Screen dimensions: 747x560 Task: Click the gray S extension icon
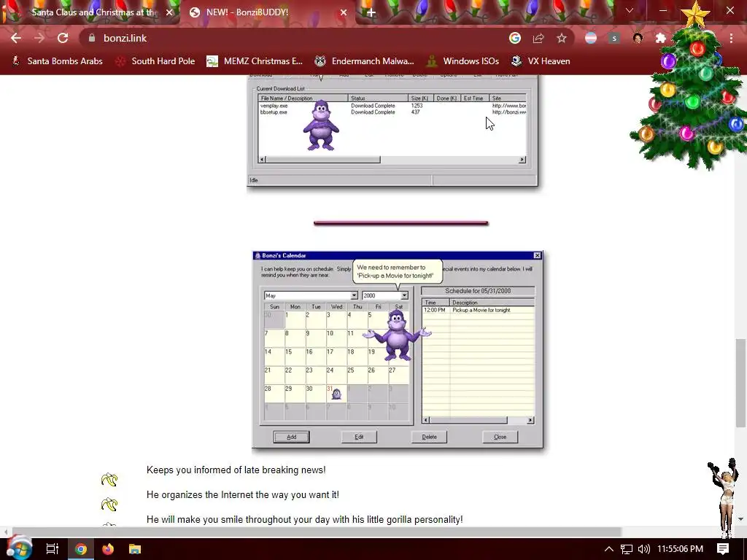point(614,38)
